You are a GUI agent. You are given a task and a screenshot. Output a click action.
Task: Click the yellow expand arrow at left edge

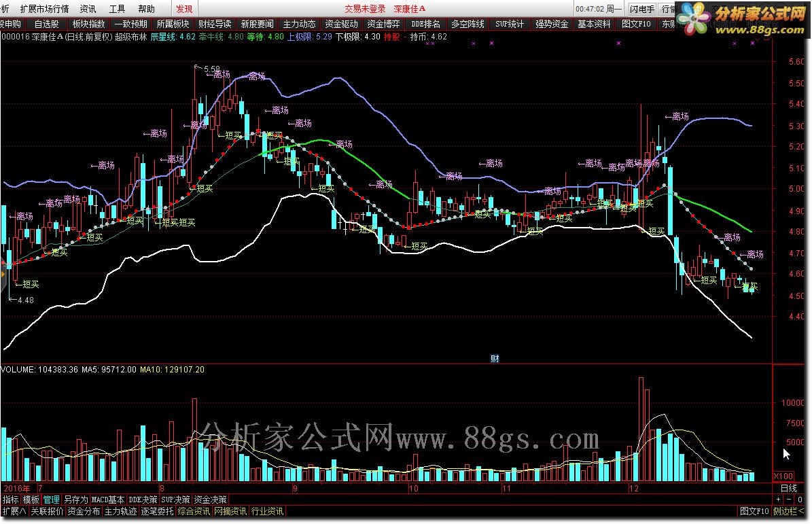coord(3,273)
